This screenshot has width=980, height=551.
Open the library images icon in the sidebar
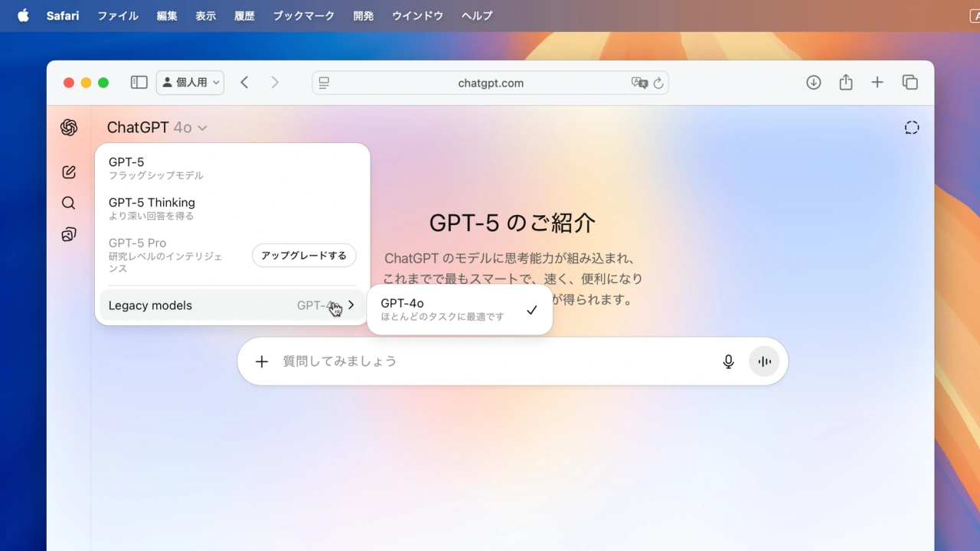point(69,234)
